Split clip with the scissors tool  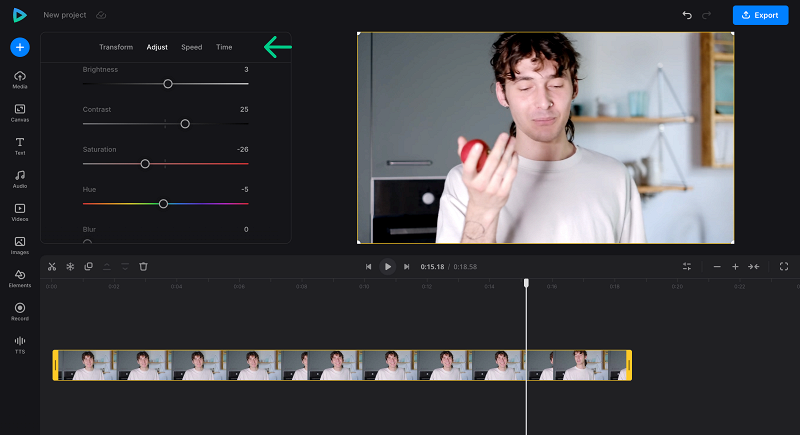pyautogui.click(x=52, y=267)
